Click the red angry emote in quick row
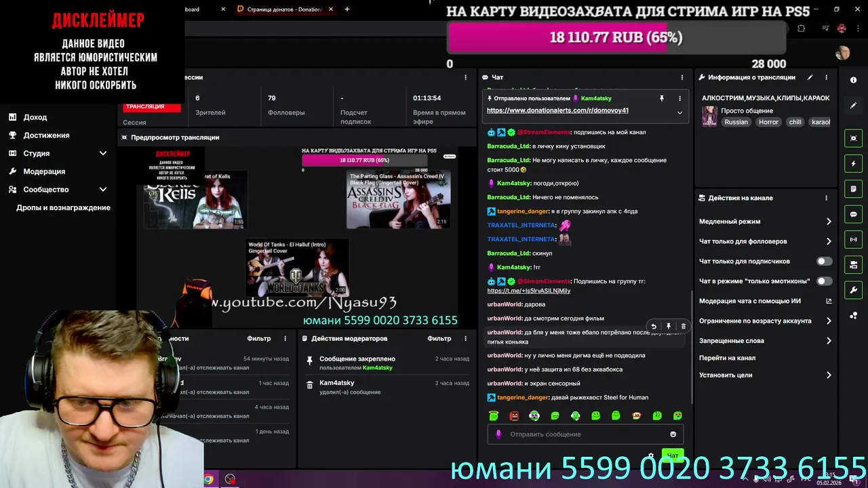The image size is (868, 488). click(x=514, y=415)
